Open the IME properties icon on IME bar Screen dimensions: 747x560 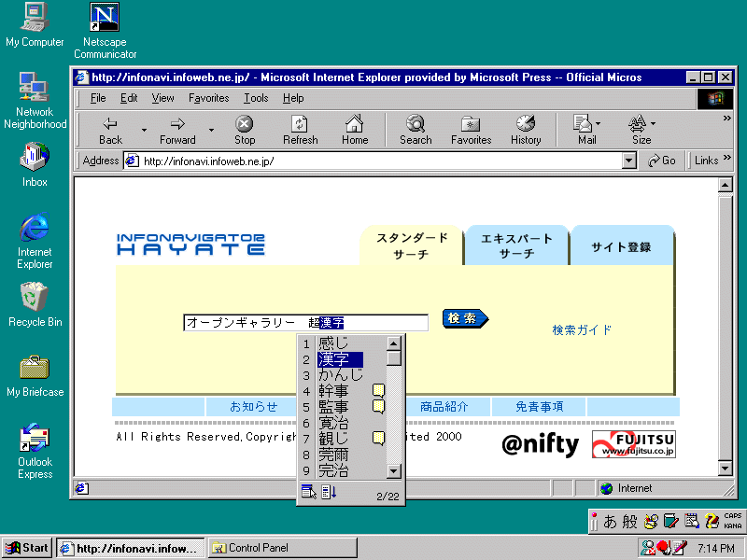692,522
